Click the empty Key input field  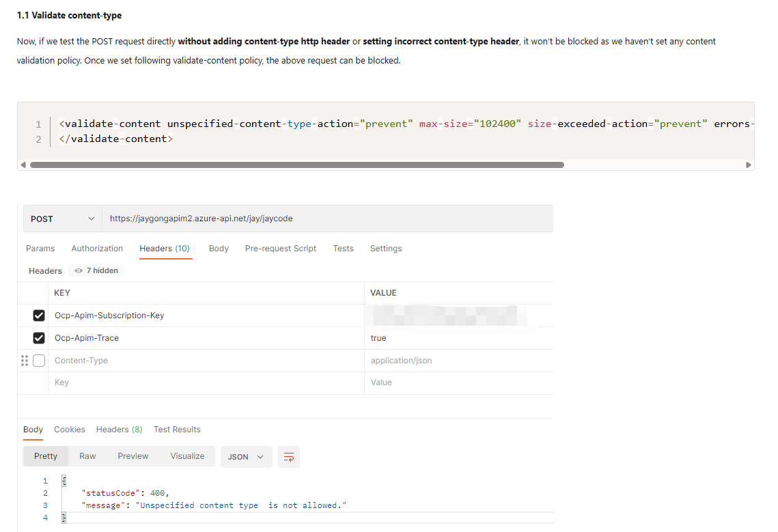point(206,382)
